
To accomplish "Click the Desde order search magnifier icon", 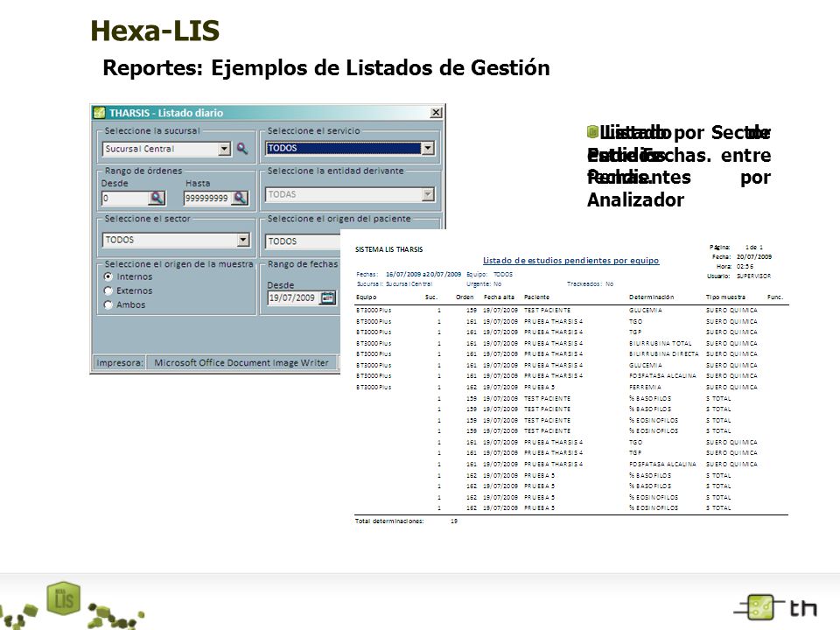I will 157,199.
